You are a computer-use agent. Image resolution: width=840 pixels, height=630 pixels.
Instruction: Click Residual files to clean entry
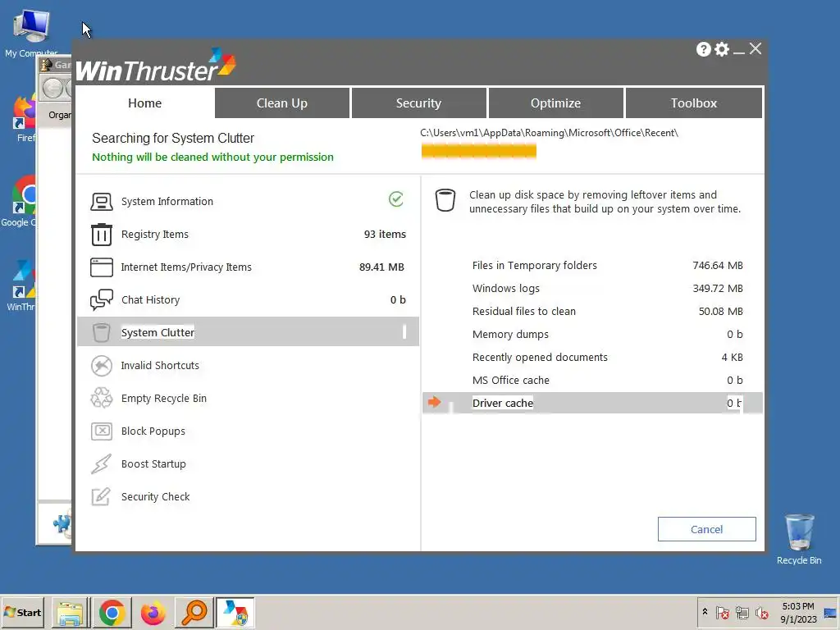(523, 311)
